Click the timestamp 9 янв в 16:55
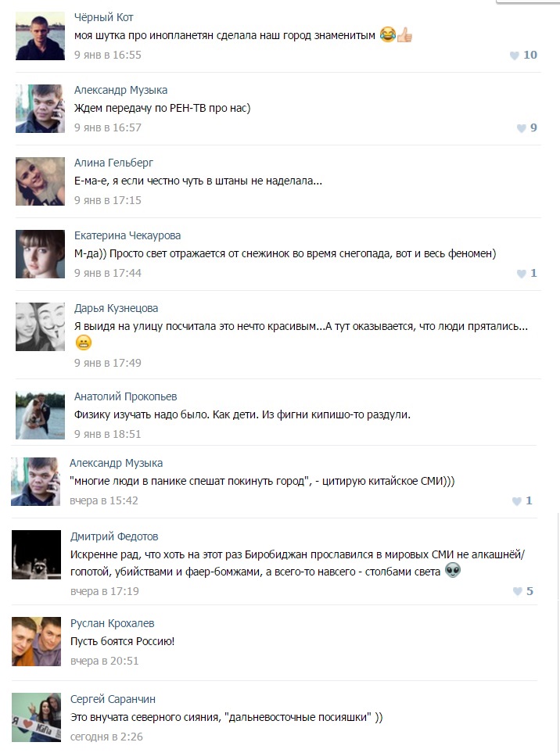560x753 pixels. pos(108,55)
